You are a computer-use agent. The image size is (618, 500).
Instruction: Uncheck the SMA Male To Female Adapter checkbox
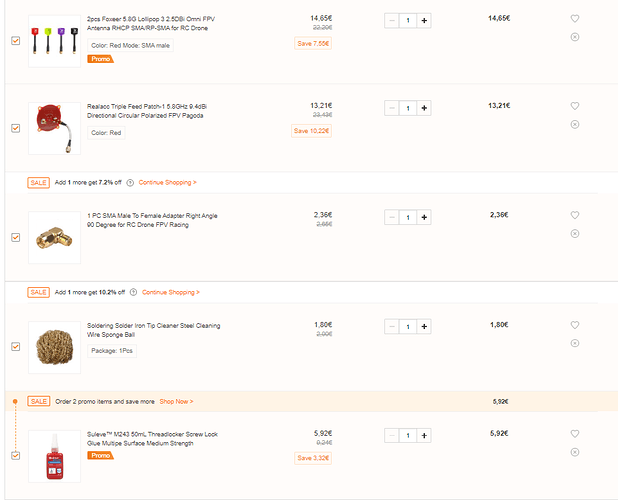[15, 237]
